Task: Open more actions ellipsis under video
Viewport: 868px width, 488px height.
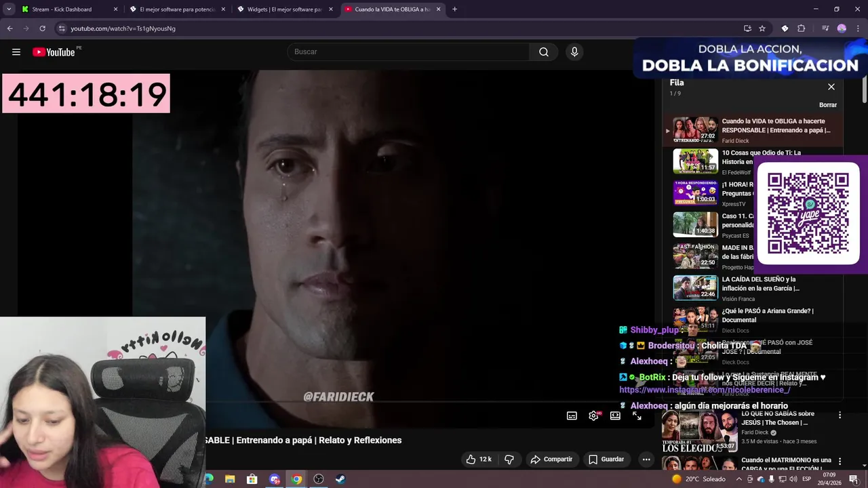Action: click(646, 460)
